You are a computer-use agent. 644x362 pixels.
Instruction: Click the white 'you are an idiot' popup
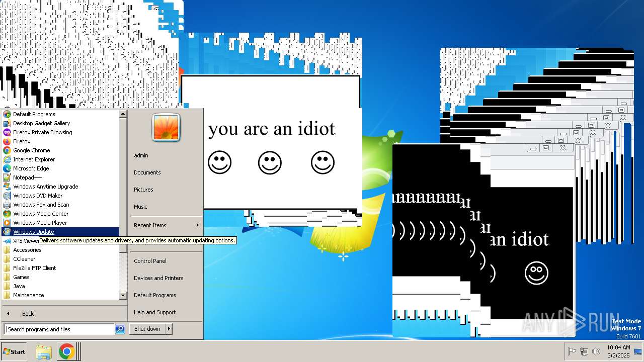tap(272, 143)
